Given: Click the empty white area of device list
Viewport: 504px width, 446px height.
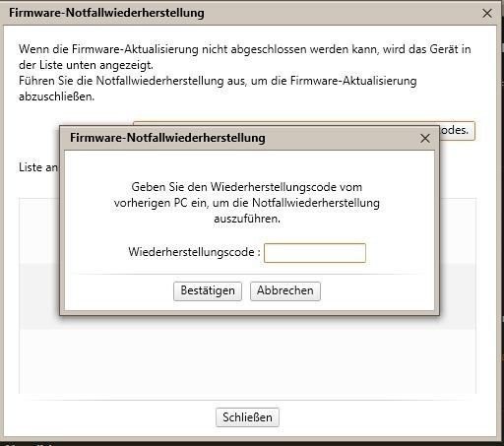Looking at the screenshot, I should point(247,361).
